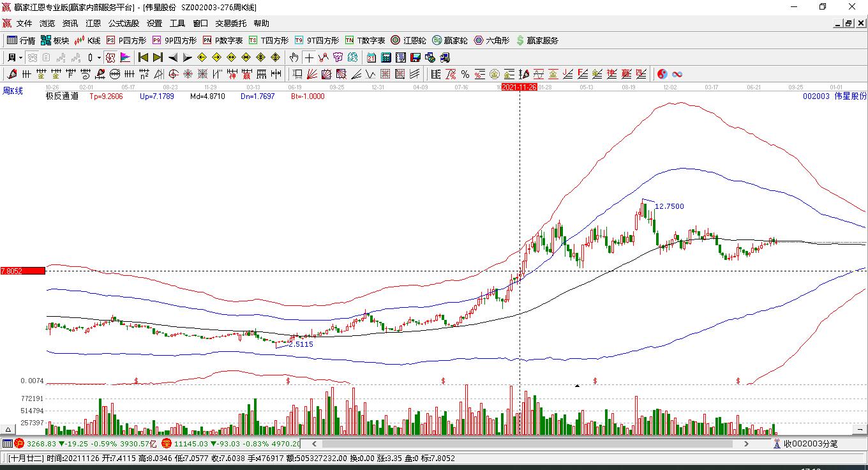
Task: Jump to the first bar
Action: point(144,57)
